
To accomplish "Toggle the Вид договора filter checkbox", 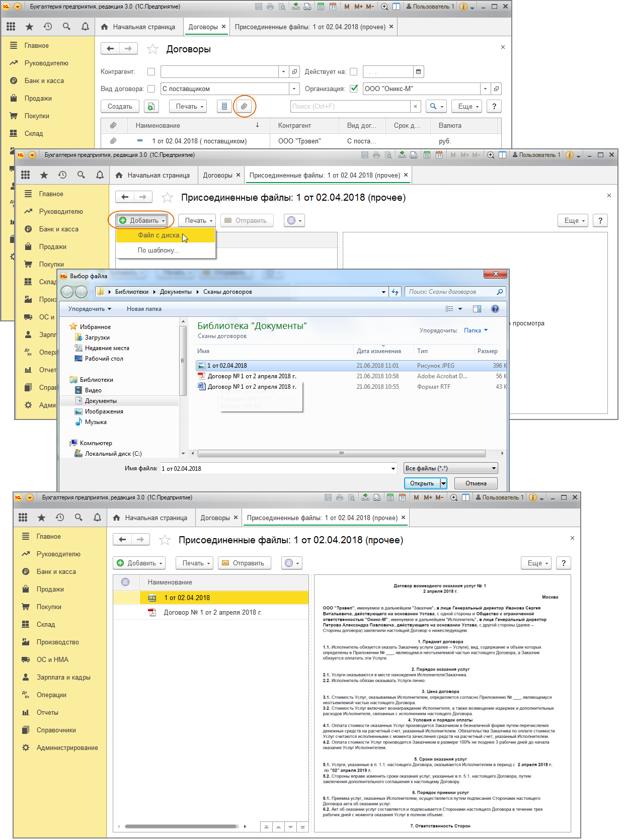I will (151, 89).
